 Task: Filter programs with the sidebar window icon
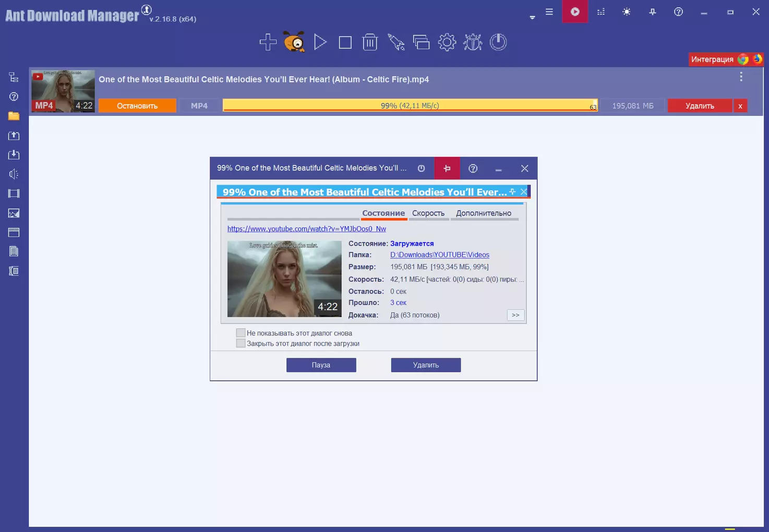(x=14, y=232)
